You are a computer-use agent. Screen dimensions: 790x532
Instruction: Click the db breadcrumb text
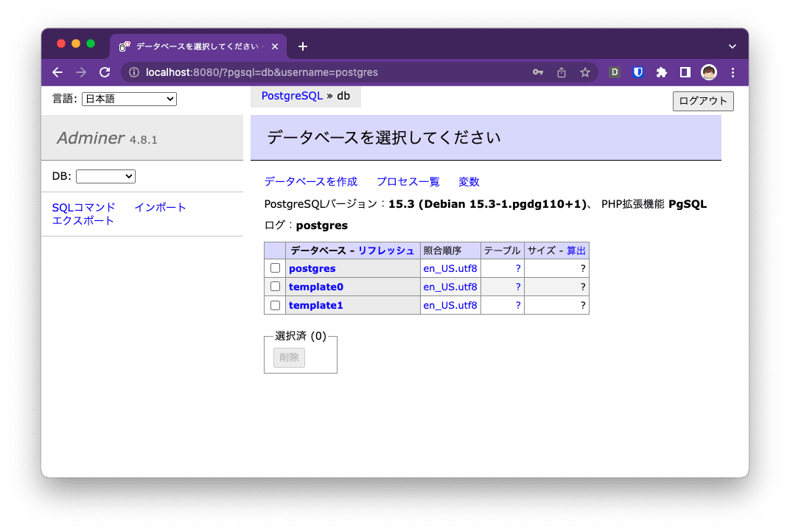[x=343, y=96]
